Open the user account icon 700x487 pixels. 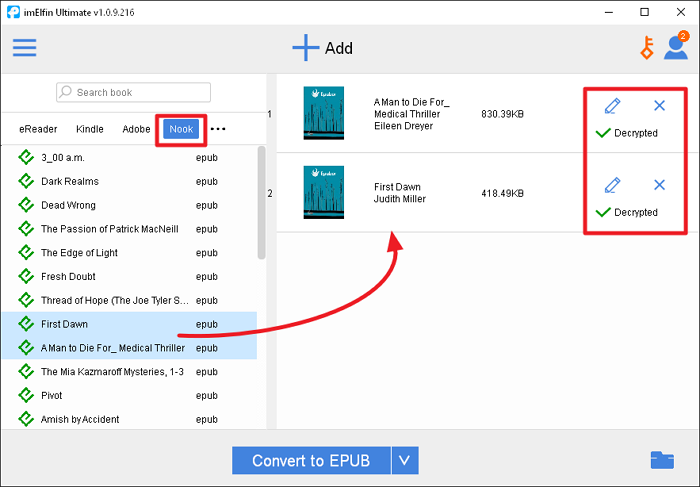coord(676,47)
